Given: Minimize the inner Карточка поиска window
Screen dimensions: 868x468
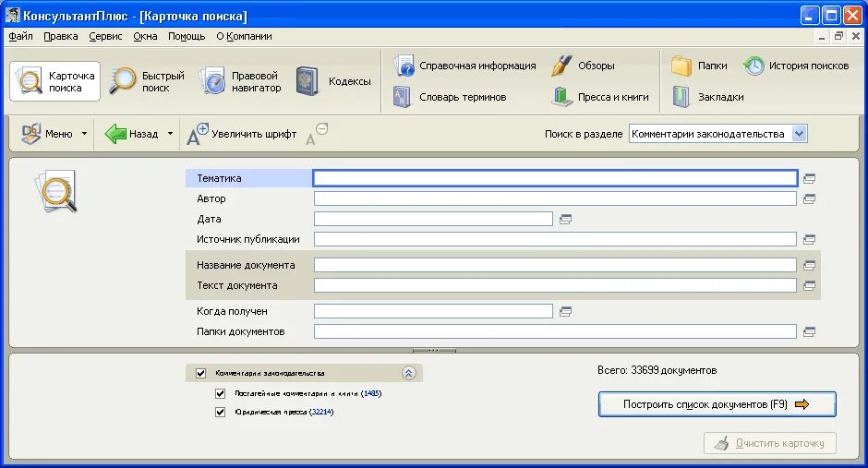Looking at the screenshot, I should tap(822, 37).
